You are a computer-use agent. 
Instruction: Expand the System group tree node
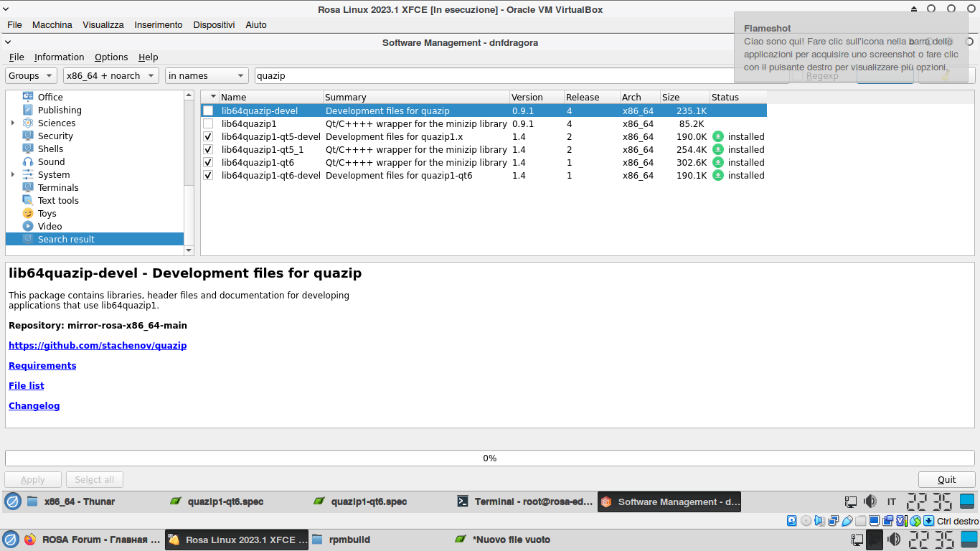pos(13,174)
